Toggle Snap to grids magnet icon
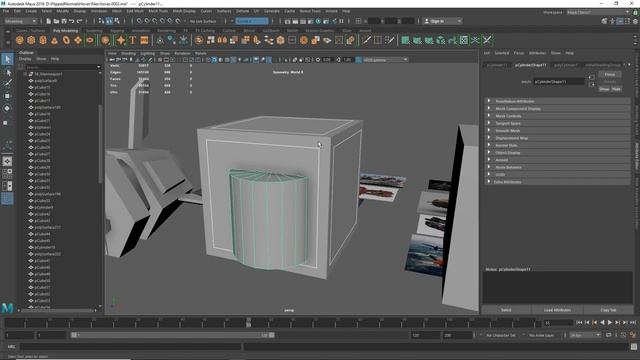Image resolution: width=640 pixels, height=360 pixels. [x=140, y=21]
